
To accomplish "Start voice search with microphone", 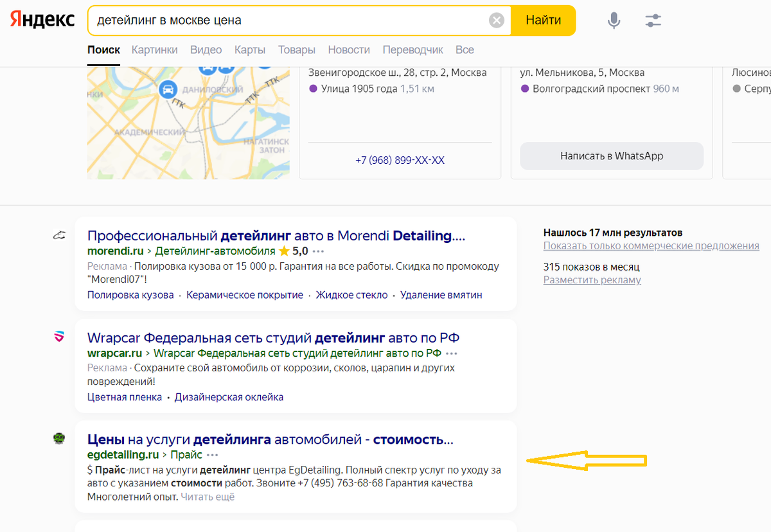I will click(614, 21).
